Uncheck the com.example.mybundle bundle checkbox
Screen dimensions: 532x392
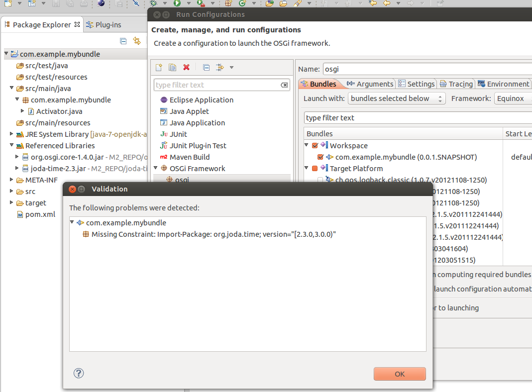tap(320, 157)
